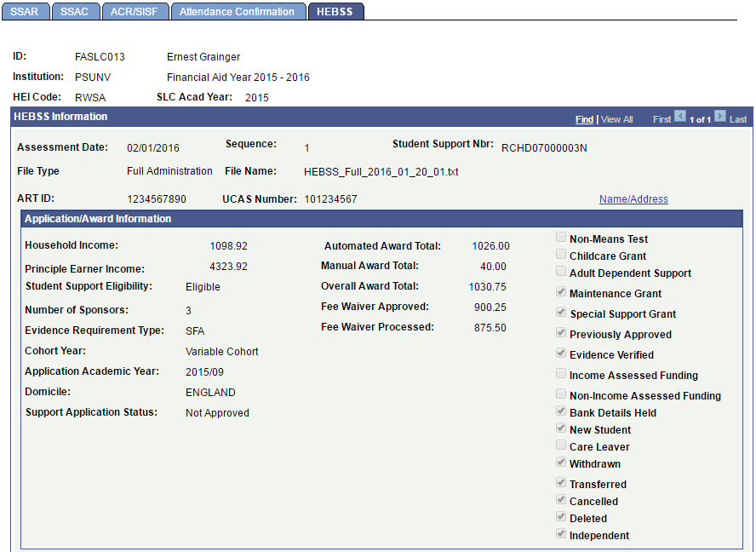
Task: Toggle the Evidence Verified checkbox
Action: click(561, 353)
